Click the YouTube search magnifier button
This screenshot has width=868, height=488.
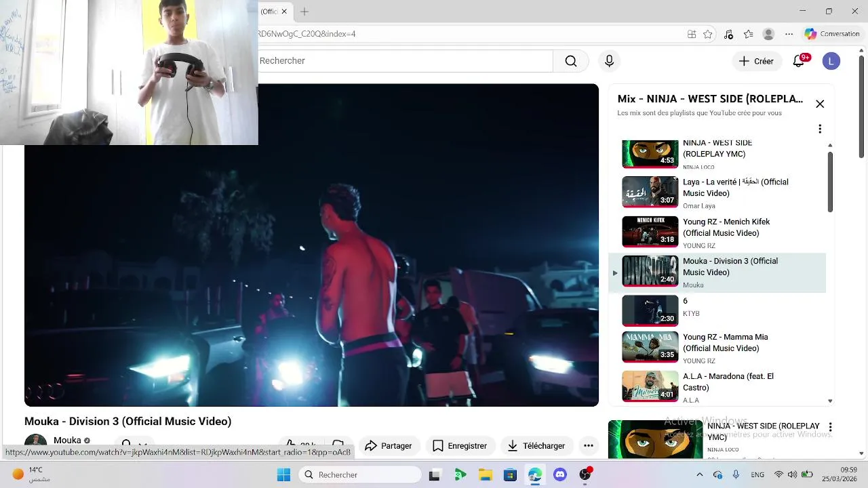(x=571, y=61)
